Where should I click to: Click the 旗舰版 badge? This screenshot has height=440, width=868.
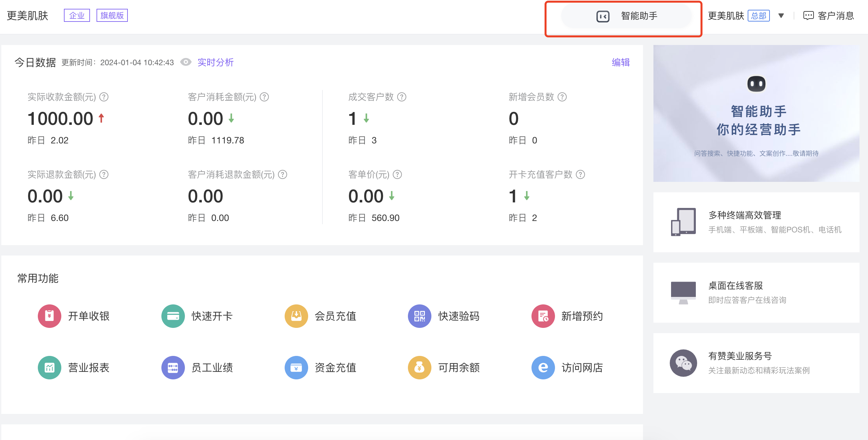112,16
